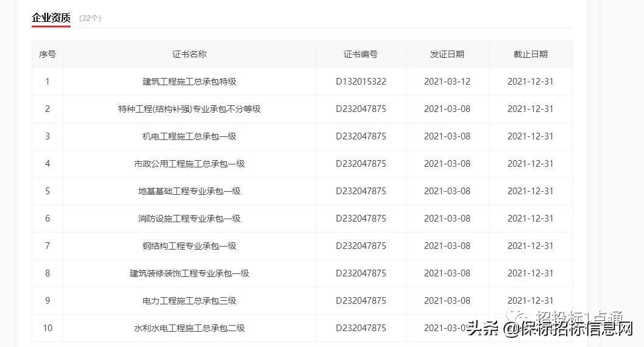This screenshot has width=644, height=347.
Task: Click certificate number in 地基基础工程 row
Action: coord(361,191)
